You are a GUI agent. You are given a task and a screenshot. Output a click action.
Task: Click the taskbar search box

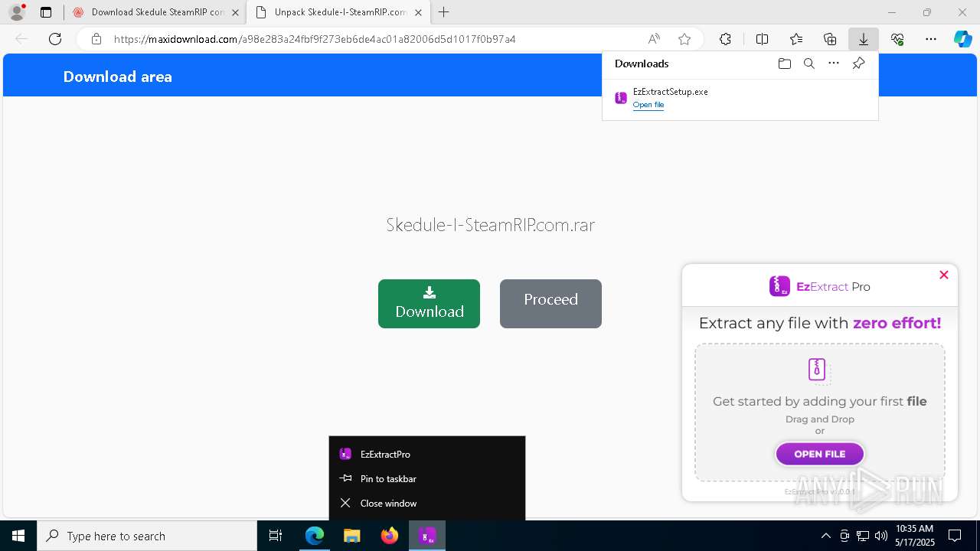(x=147, y=536)
